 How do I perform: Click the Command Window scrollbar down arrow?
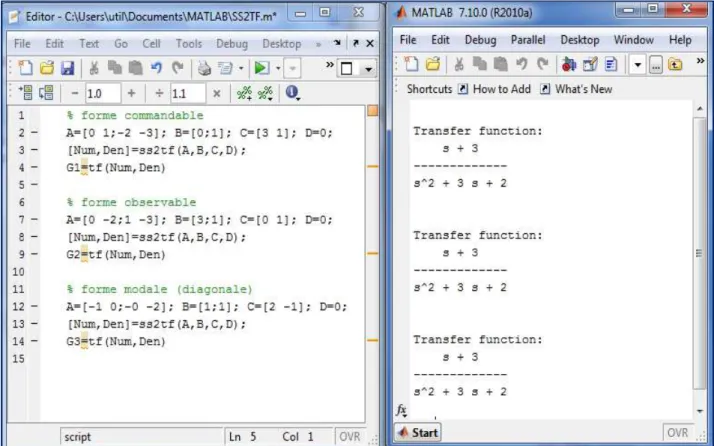pyautogui.click(x=699, y=411)
